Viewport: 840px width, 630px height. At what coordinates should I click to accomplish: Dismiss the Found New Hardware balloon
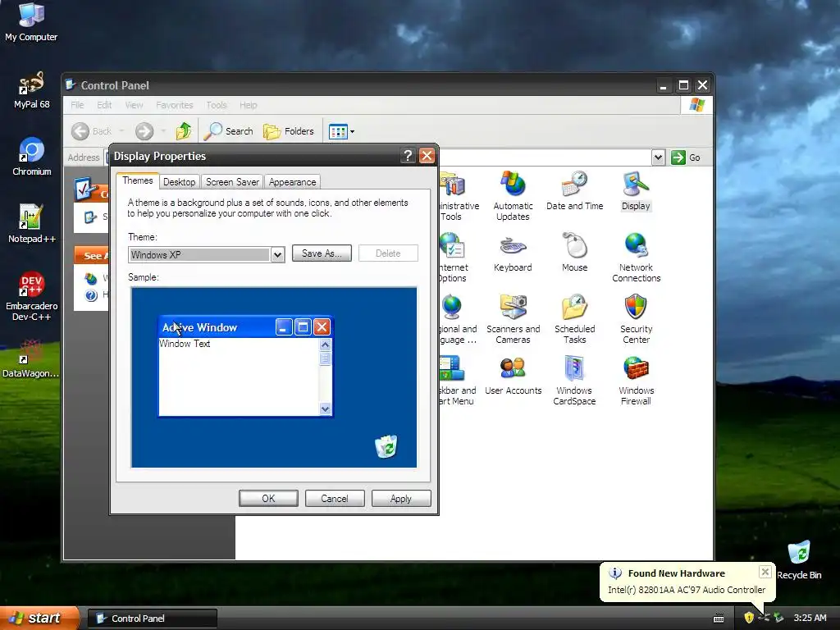click(x=765, y=572)
